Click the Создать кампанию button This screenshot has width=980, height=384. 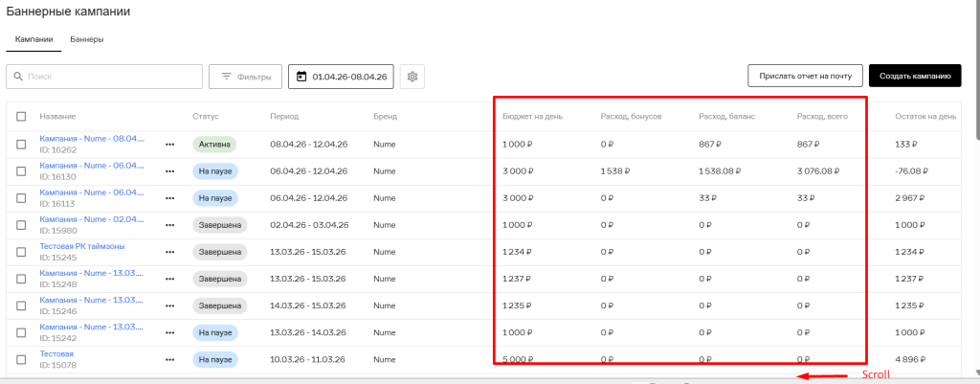click(914, 77)
